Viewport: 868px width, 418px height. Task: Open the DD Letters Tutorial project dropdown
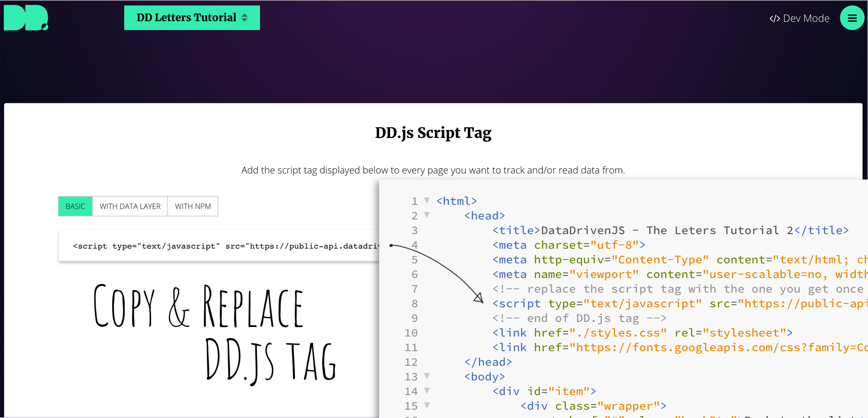pyautogui.click(x=192, y=18)
